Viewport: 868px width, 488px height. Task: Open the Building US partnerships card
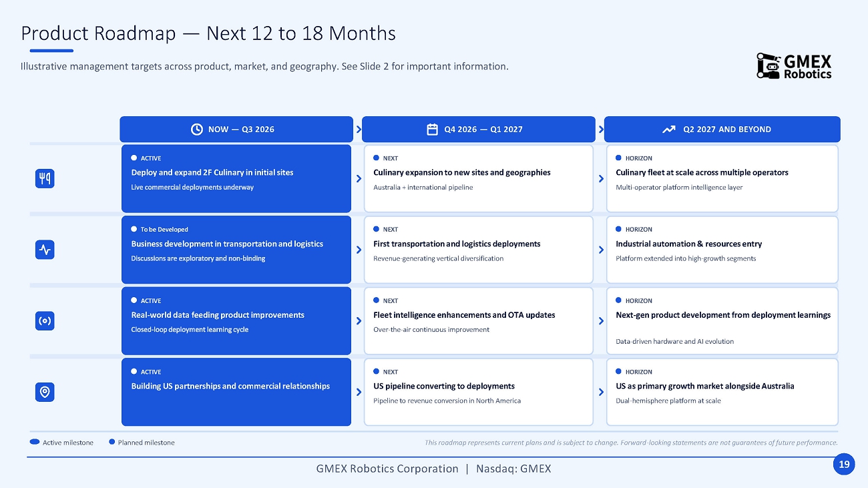coord(236,392)
